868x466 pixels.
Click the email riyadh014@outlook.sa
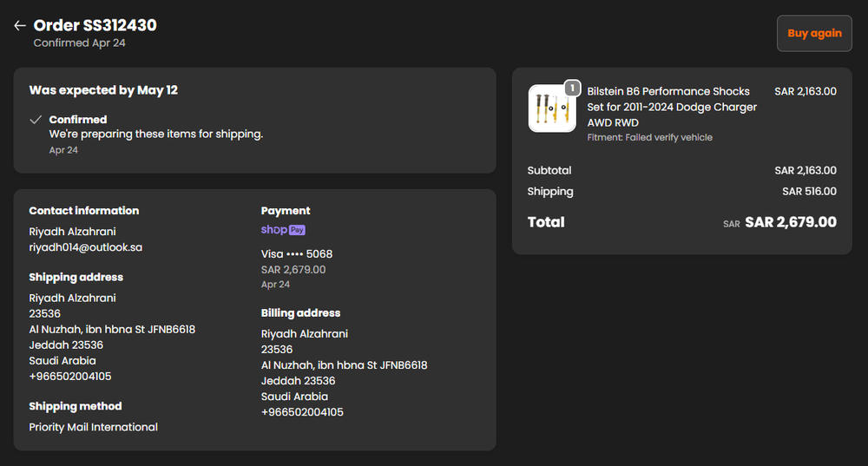coord(86,247)
